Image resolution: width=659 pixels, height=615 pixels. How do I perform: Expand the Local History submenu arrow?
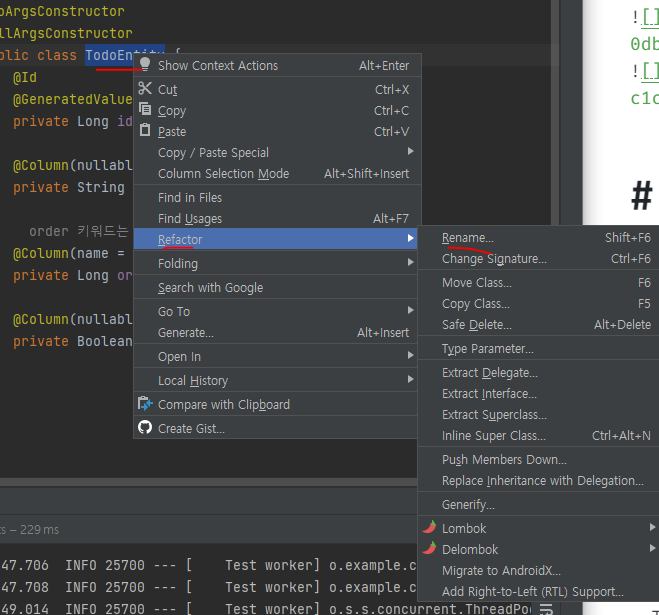pyautogui.click(x=410, y=380)
